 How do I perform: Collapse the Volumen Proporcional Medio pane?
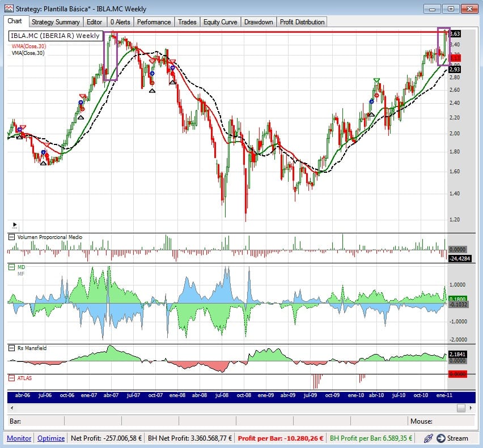[x=12, y=237]
